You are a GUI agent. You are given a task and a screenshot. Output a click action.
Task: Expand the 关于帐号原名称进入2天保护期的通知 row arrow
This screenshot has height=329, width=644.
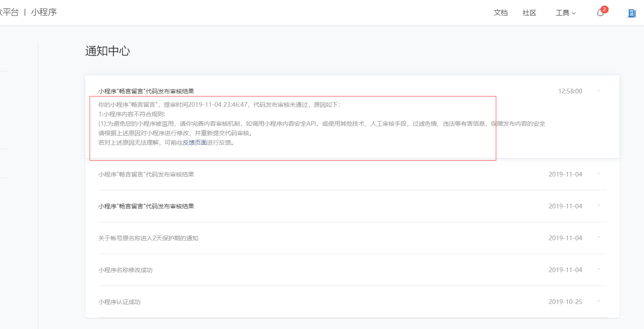pos(599,238)
